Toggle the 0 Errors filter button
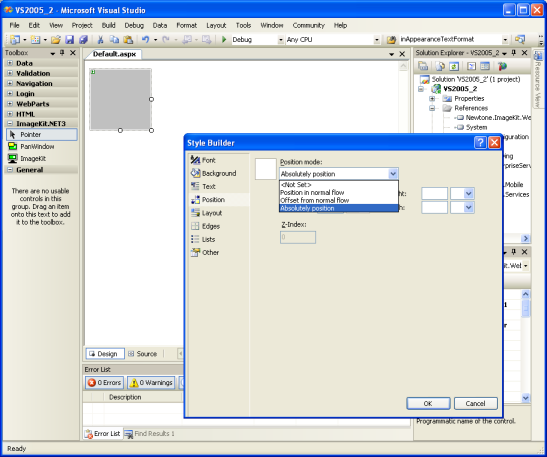547x457 pixels. pos(104,383)
